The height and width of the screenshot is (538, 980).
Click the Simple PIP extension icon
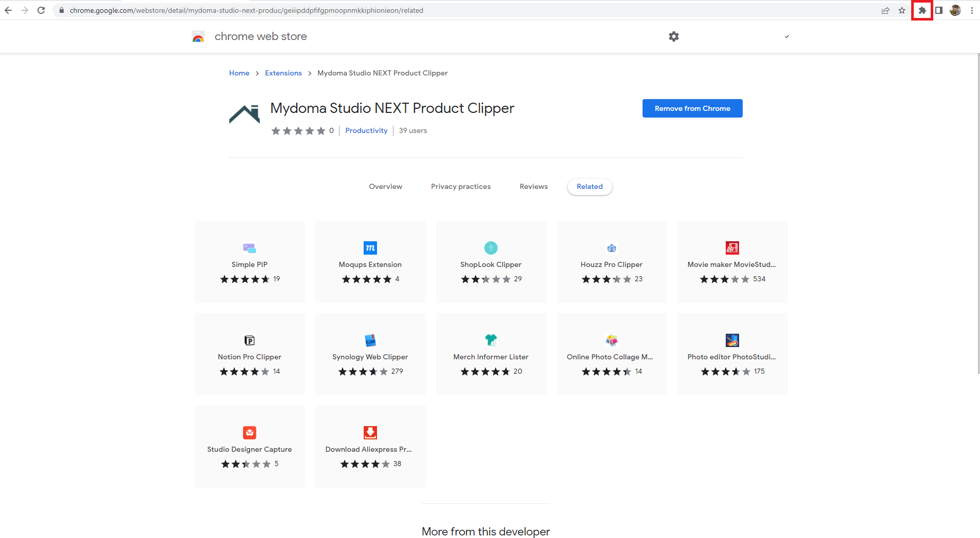coord(250,248)
